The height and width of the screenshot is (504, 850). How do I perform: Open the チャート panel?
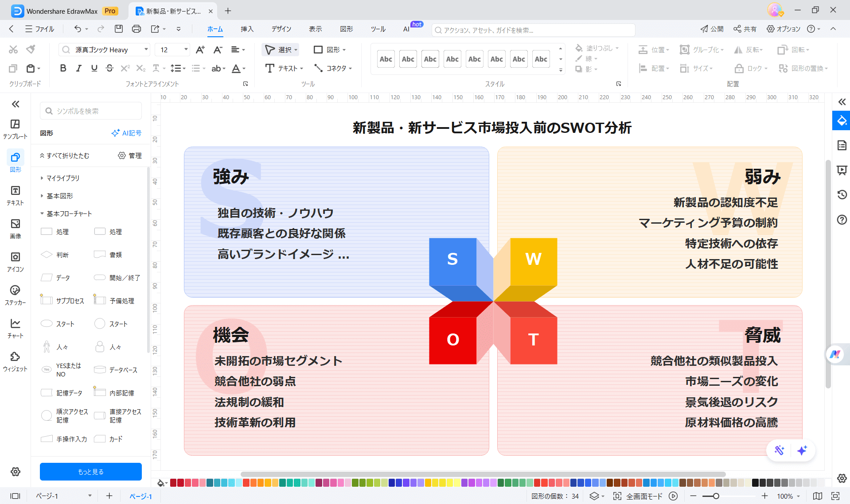coord(15,326)
